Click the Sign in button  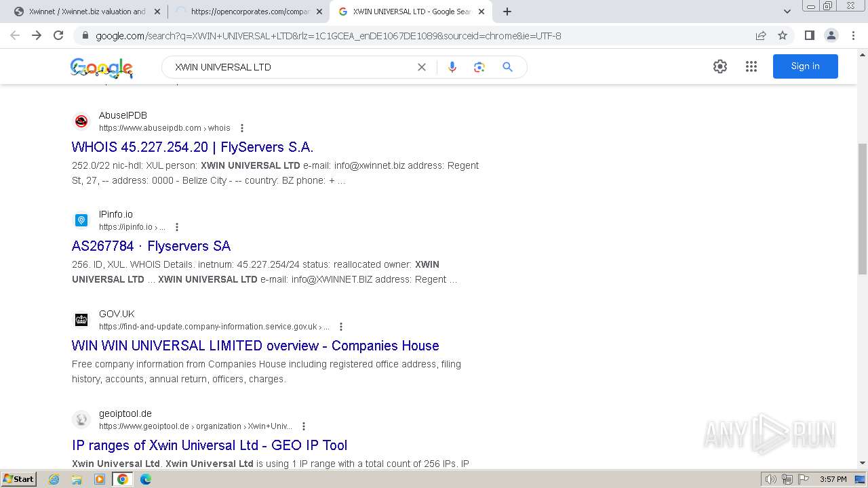click(806, 66)
